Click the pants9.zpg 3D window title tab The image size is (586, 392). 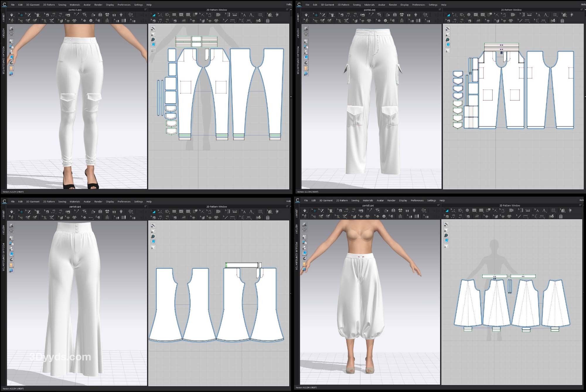point(75,207)
